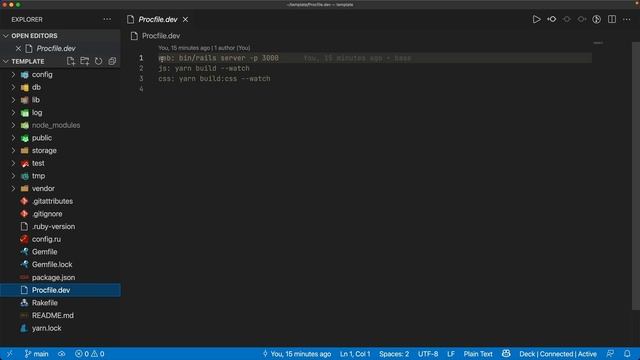Close the Procfile.dev editor tab
Screen dimensions: 640x360
point(185,19)
